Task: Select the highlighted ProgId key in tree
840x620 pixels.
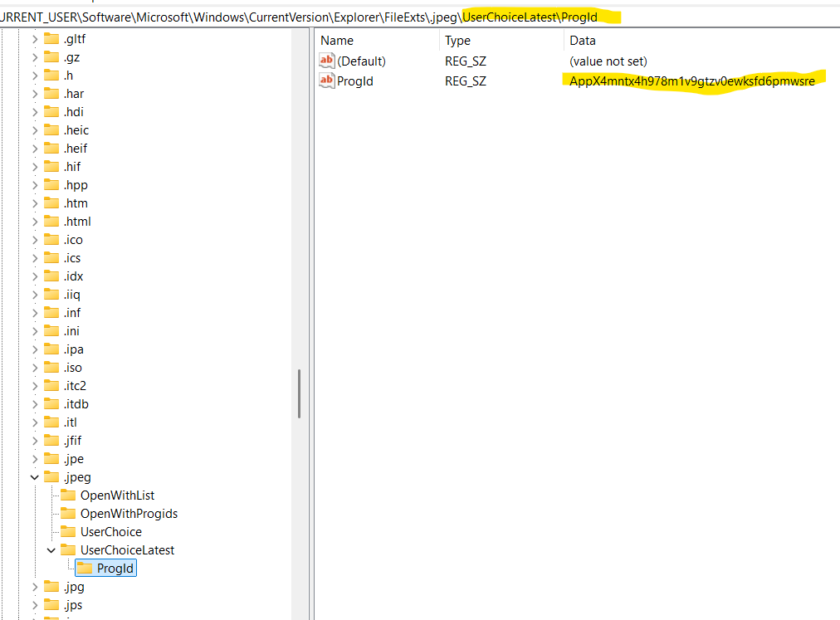Action: pos(106,569)
